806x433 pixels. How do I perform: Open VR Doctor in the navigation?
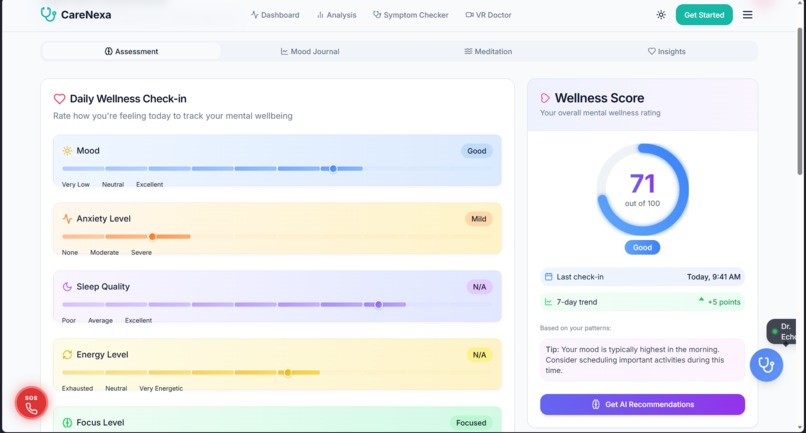coord(488,15)
